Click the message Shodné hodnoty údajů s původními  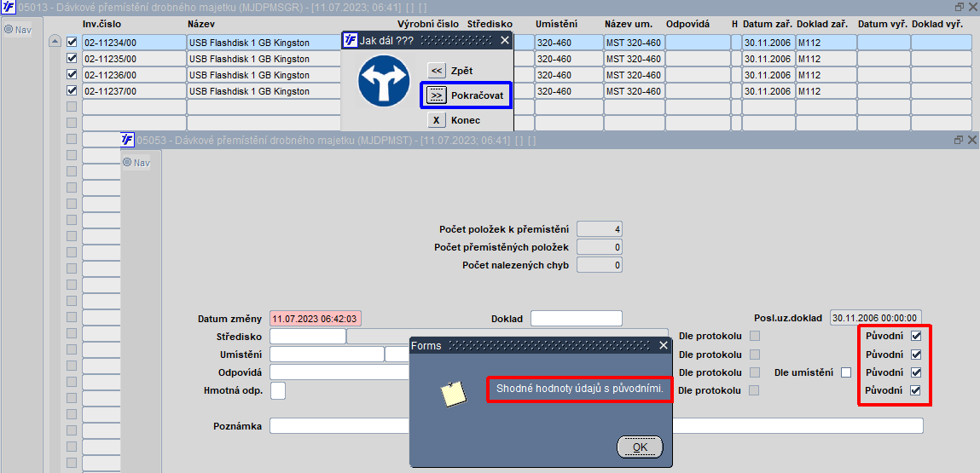point(579,389)
